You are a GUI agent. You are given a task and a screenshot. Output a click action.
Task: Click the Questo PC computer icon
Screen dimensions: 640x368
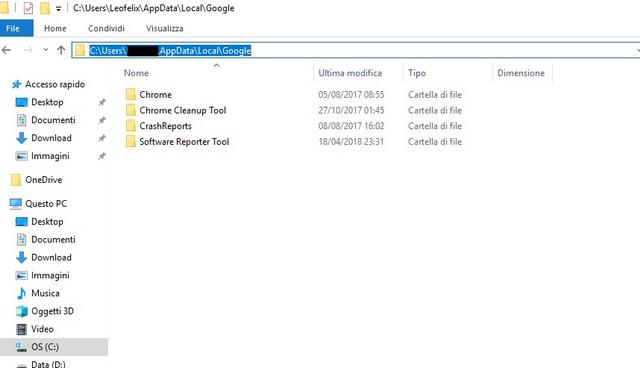[x=16, y=204]
